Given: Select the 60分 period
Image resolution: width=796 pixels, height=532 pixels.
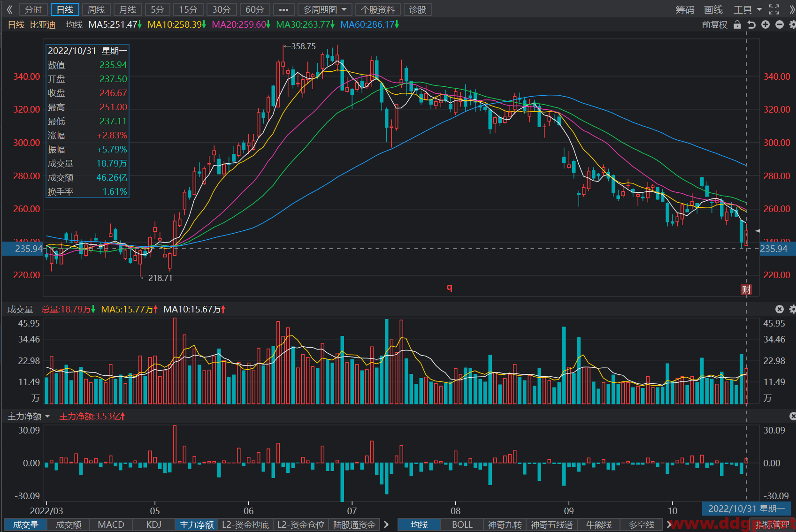Looking at the screenshot, I should click(x=255, y=9).
